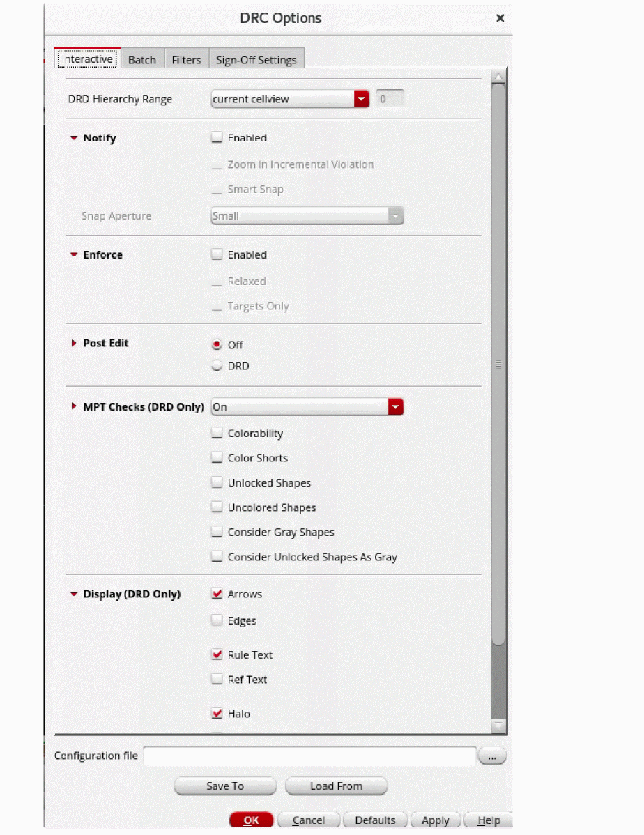Switch to the Batch tab
The height and width of the screenshot is (835, 644).
(142, 60)
